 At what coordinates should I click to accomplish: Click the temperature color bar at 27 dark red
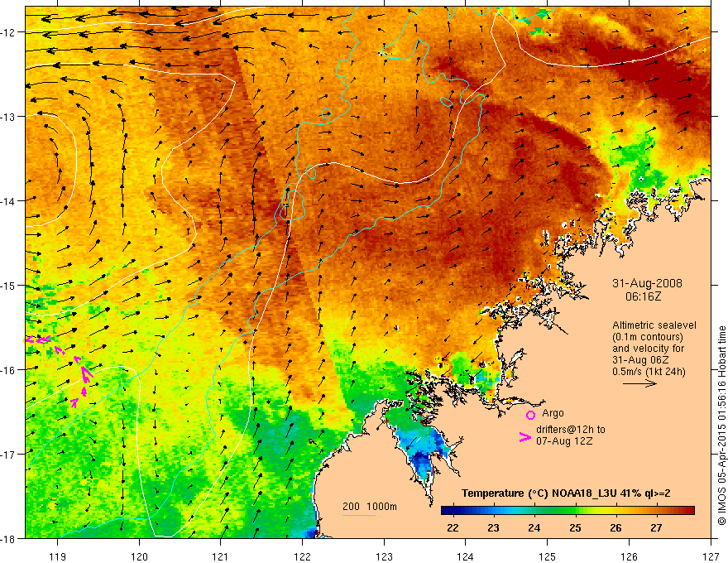click(657, 511)
